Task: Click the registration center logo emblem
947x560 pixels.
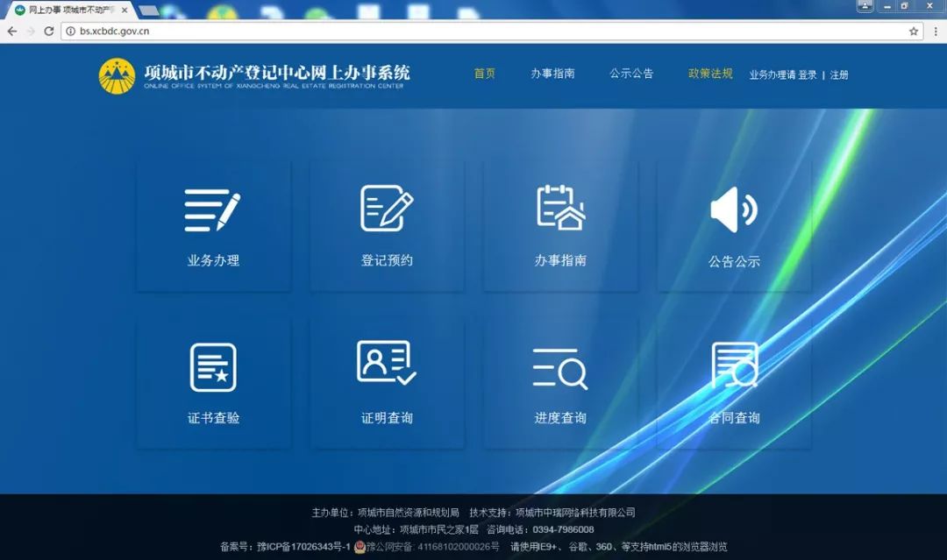Action: tap(117, 74)
